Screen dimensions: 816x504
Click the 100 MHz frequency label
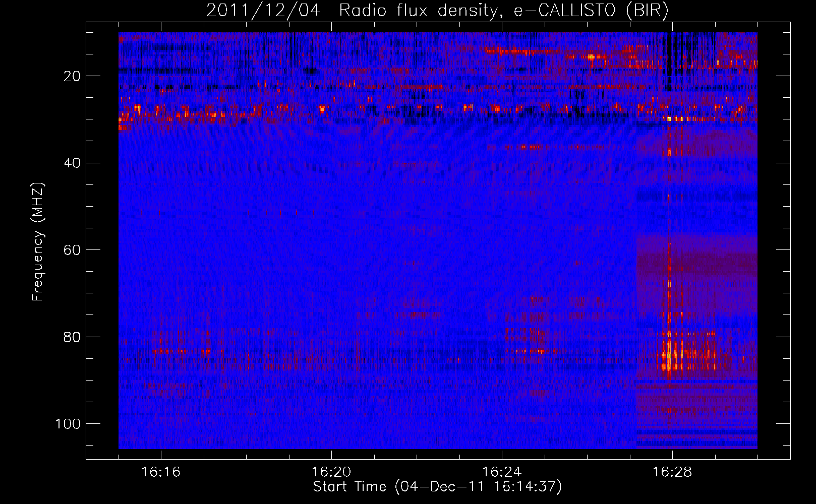[x=68, y=424]
